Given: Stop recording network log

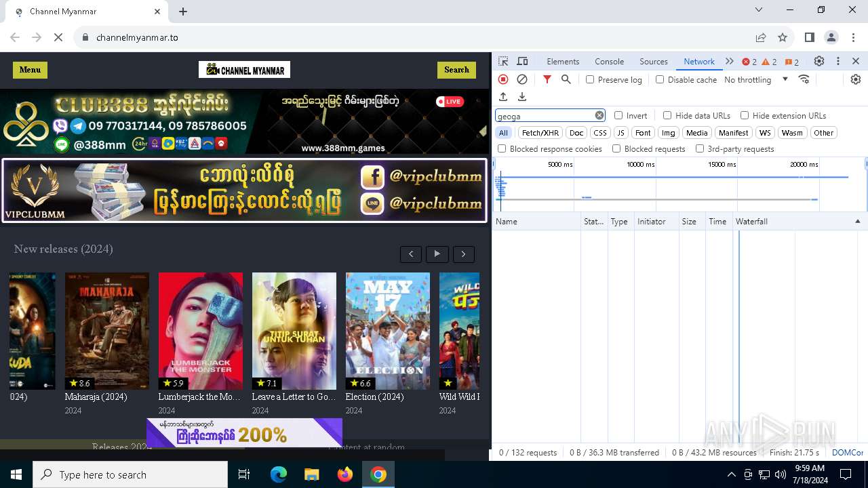Looking at the screenshot, I should point(503,79).
